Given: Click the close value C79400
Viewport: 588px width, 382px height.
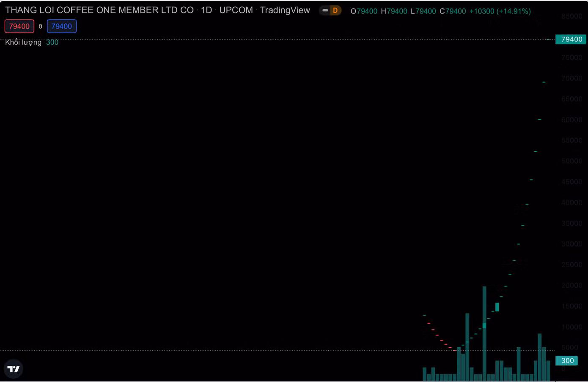Looking at the screenshot, I should pos(453,11).
